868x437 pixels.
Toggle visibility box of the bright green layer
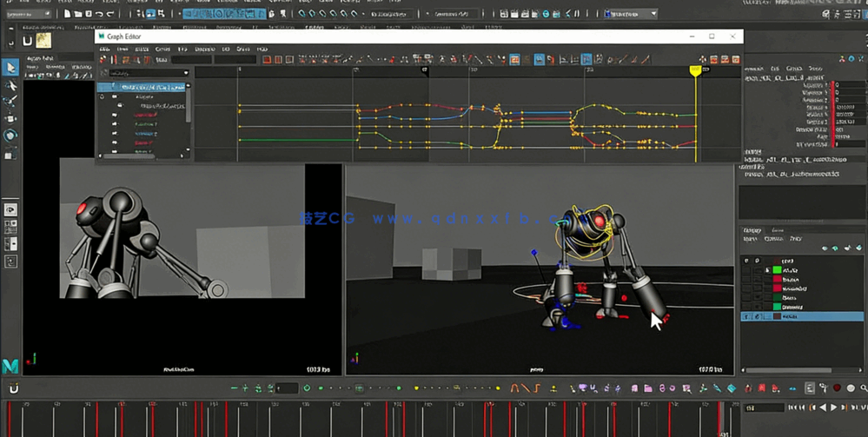click(x=745, y=270)
